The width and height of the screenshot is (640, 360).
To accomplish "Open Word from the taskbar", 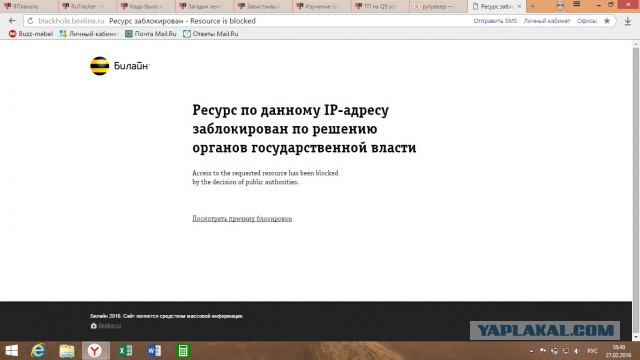I will (154, 351).
